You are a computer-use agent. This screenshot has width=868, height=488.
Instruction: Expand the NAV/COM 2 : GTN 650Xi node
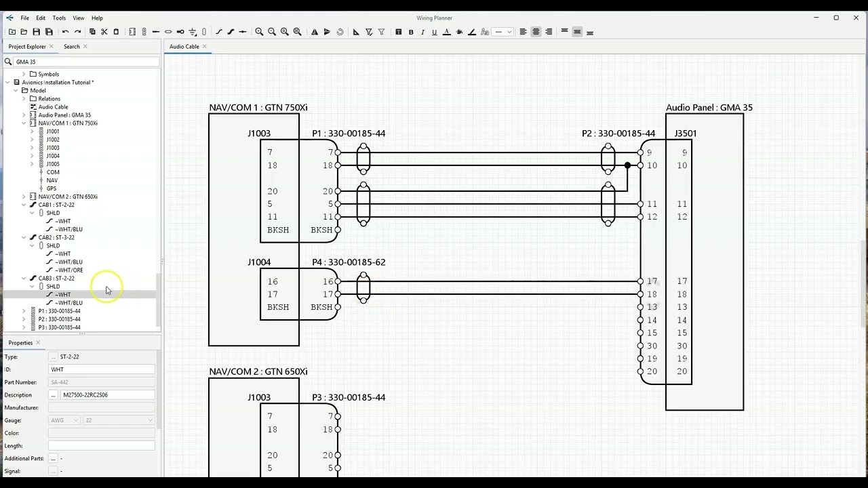[x=24, y=197]
